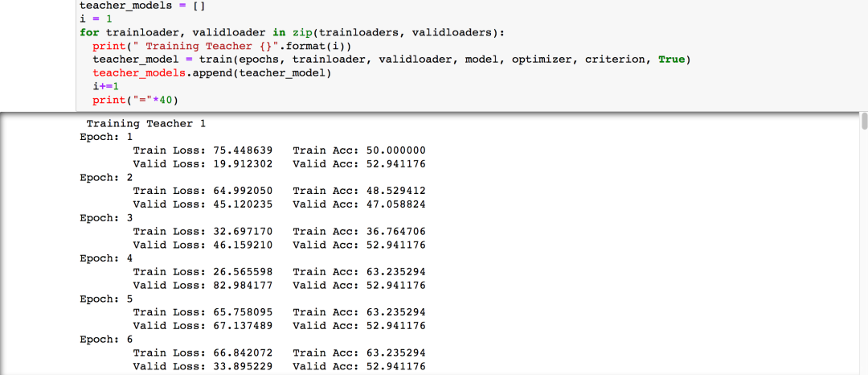Click the 'True' keyword in train call
Screen dimensions: 868x375
(x=671, y=59)
